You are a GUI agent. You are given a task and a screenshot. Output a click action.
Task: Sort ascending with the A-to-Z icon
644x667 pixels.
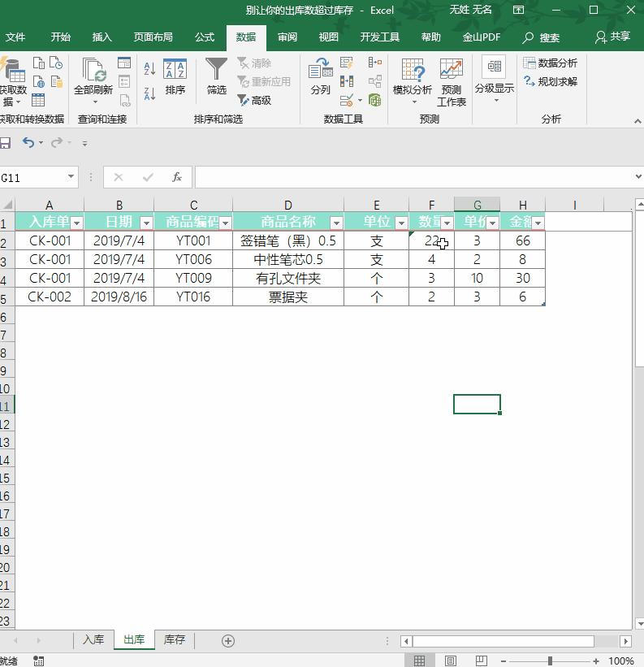[x=149, y=68]
